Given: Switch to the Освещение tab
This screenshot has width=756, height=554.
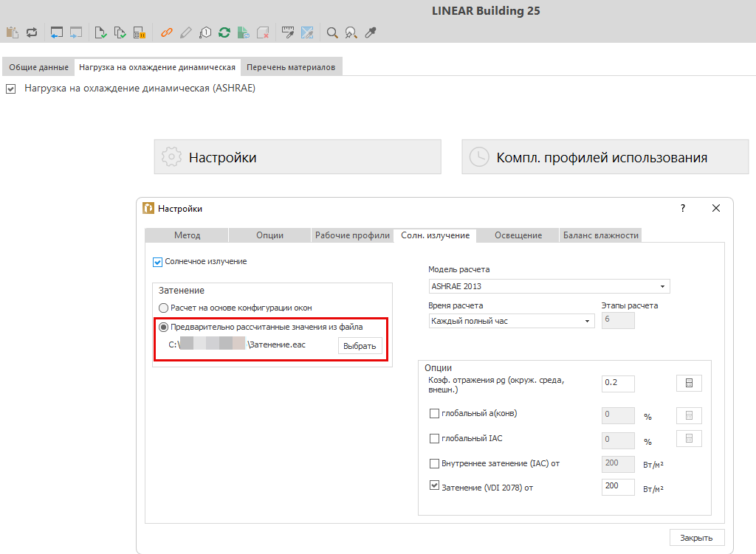Looking at the screenshot, I should coord(518,235).
